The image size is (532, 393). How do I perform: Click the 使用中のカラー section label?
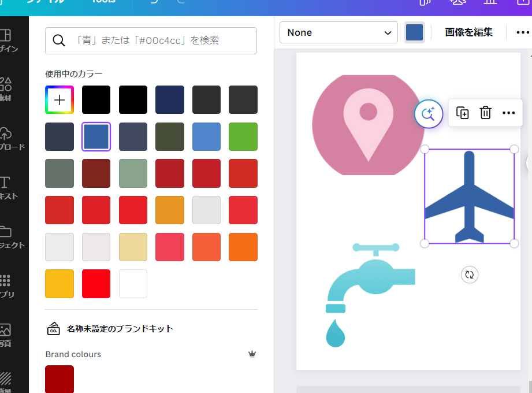(x=73, y=74)
